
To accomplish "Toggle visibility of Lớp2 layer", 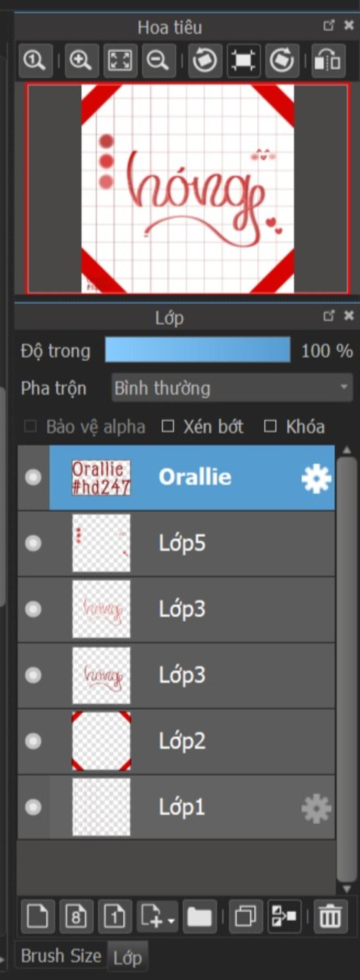I will pos(33,741).
